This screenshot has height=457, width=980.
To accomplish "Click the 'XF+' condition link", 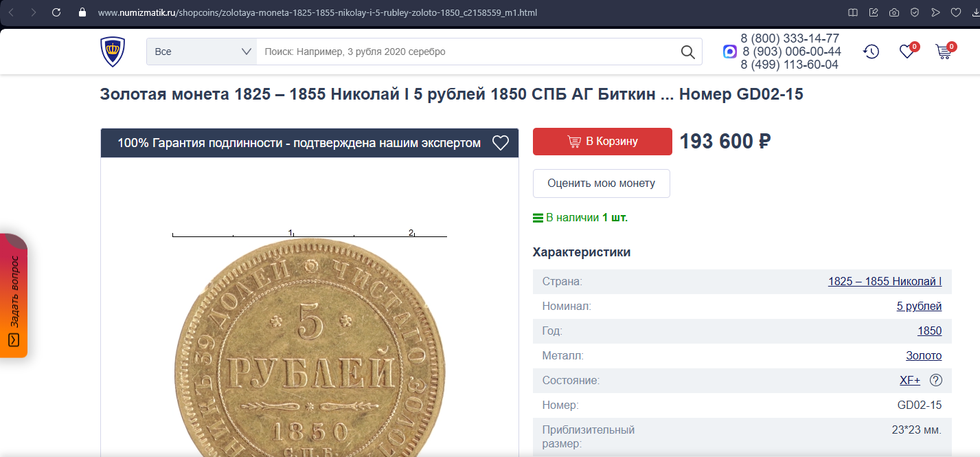I will 909,381.
